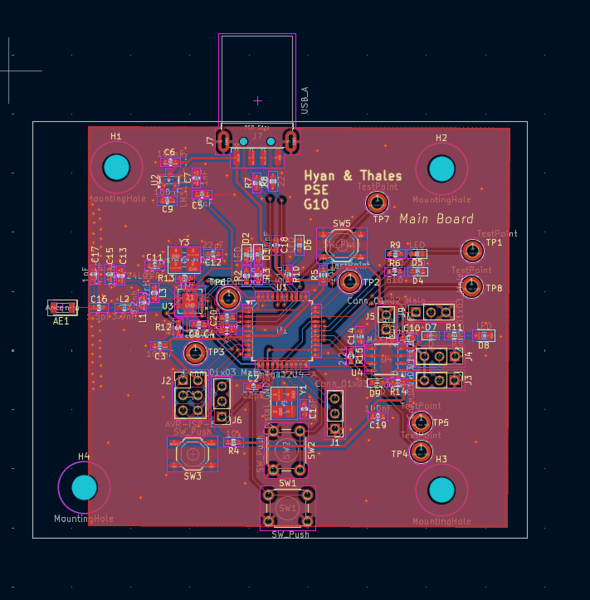The height and width of the screenshot is (600, 590).
Task: Select capacitor C3
Action: pos(160,346)
